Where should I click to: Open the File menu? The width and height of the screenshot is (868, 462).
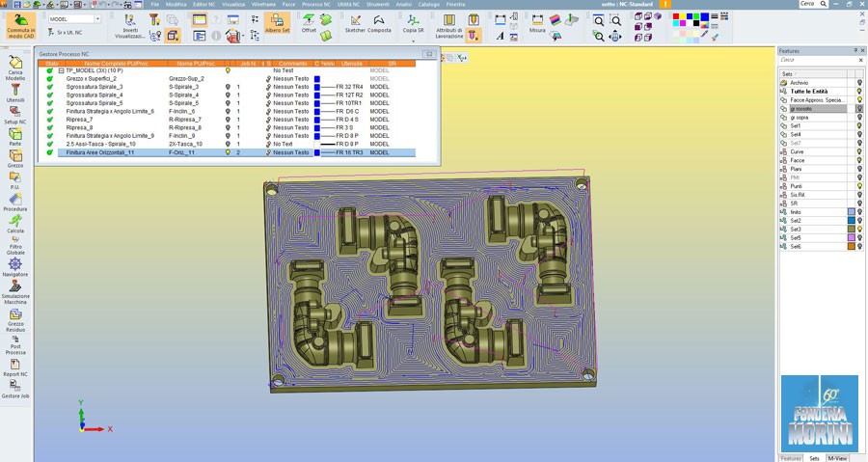(155, 4)
